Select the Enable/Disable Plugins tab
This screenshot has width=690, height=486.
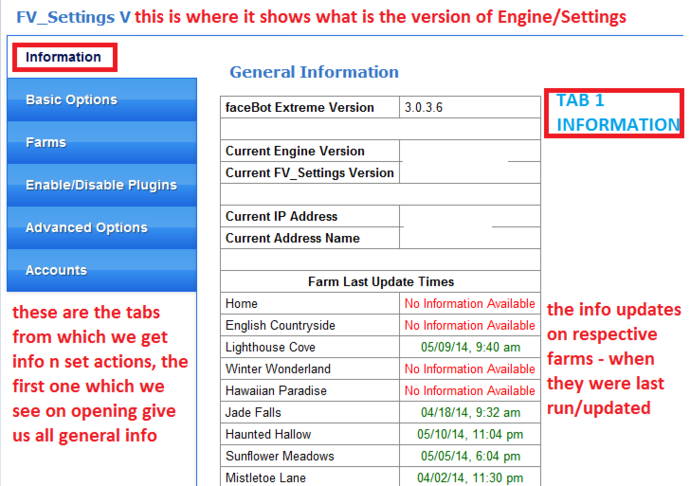(x=102, y=185)
